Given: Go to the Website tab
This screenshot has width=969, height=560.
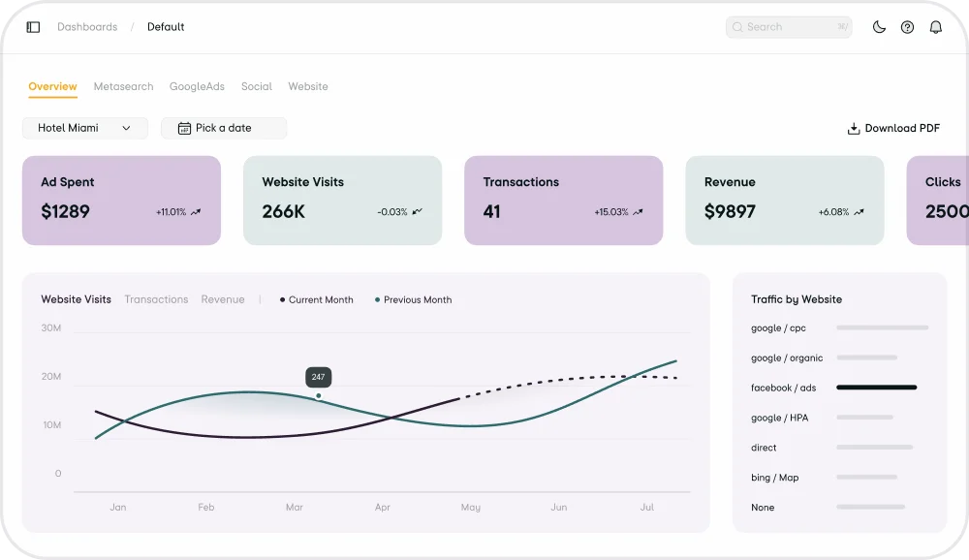Looking at the screenshot, I should click(308, 86).
